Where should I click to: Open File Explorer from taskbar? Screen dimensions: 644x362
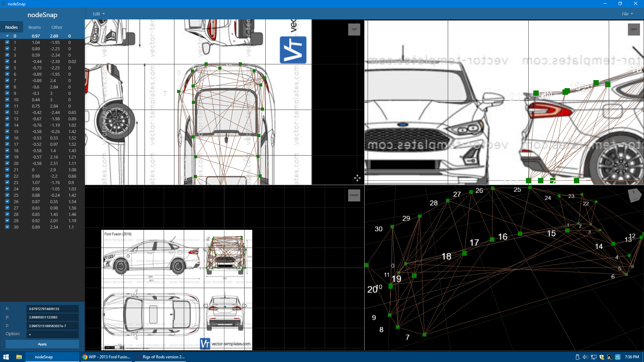tap(19, 357)
